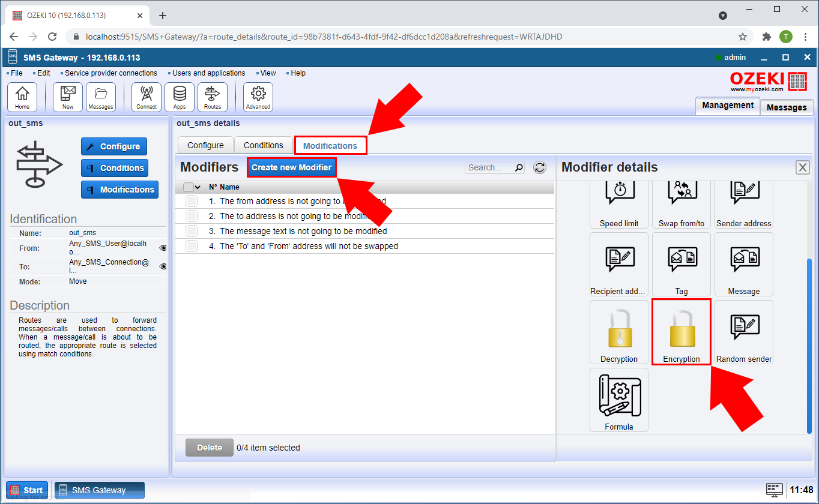This screenshot has width=819, height=504.
Task: Reload the browser page
Action: (52, 37)
